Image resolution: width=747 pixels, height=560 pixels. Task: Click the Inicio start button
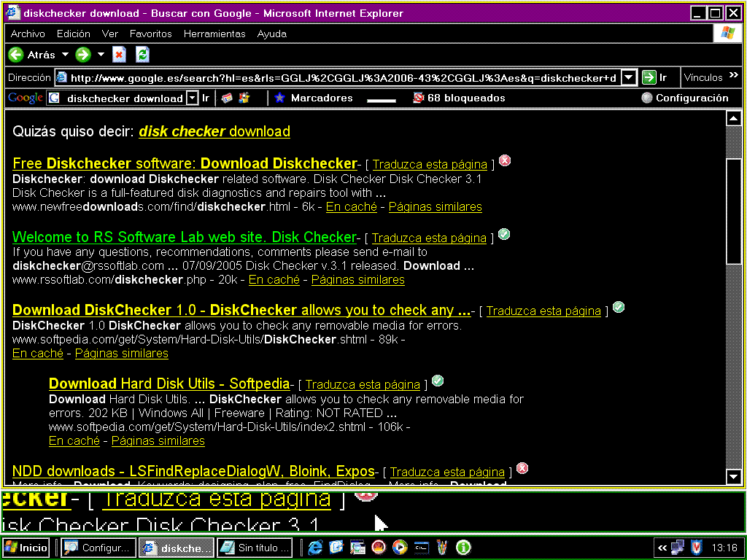[x=26, y=548]
